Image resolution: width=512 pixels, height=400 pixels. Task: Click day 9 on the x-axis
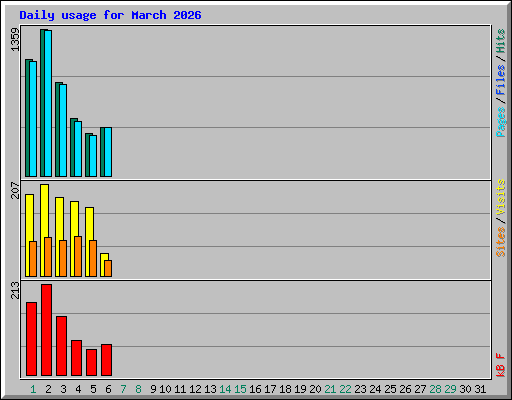(153, 389)
